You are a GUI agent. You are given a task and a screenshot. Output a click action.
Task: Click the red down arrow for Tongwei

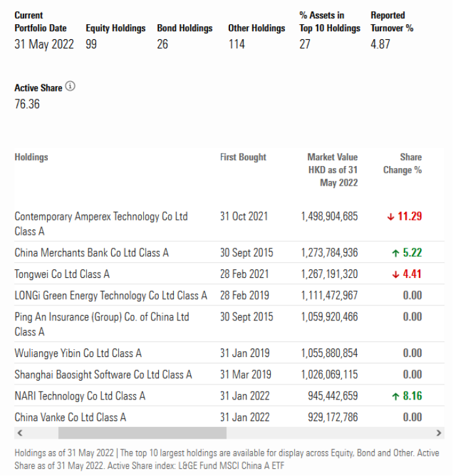pos(395,274)
